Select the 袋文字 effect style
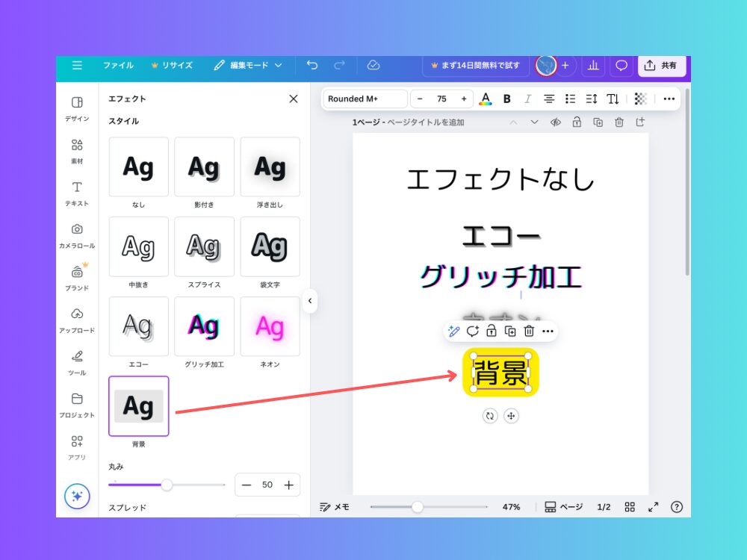 click(x=270, y=246)
